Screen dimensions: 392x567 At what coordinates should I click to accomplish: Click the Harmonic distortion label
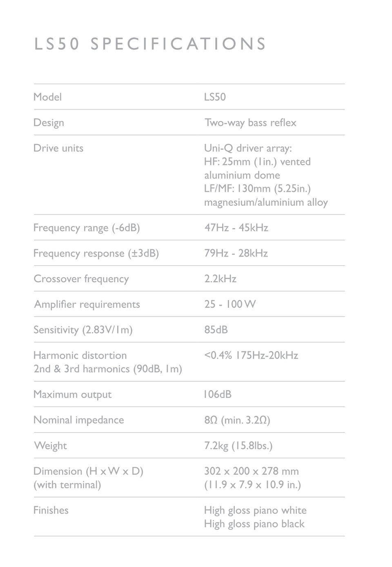(80, 355)
